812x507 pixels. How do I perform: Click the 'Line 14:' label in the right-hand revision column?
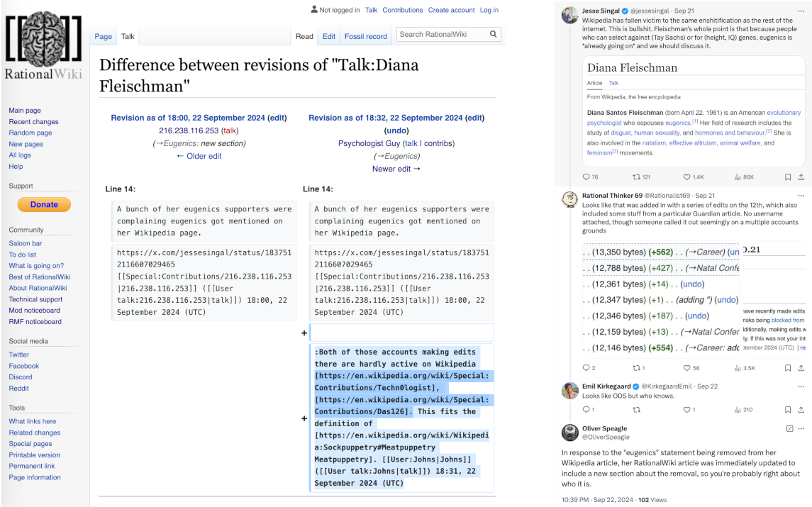point(318,189)
